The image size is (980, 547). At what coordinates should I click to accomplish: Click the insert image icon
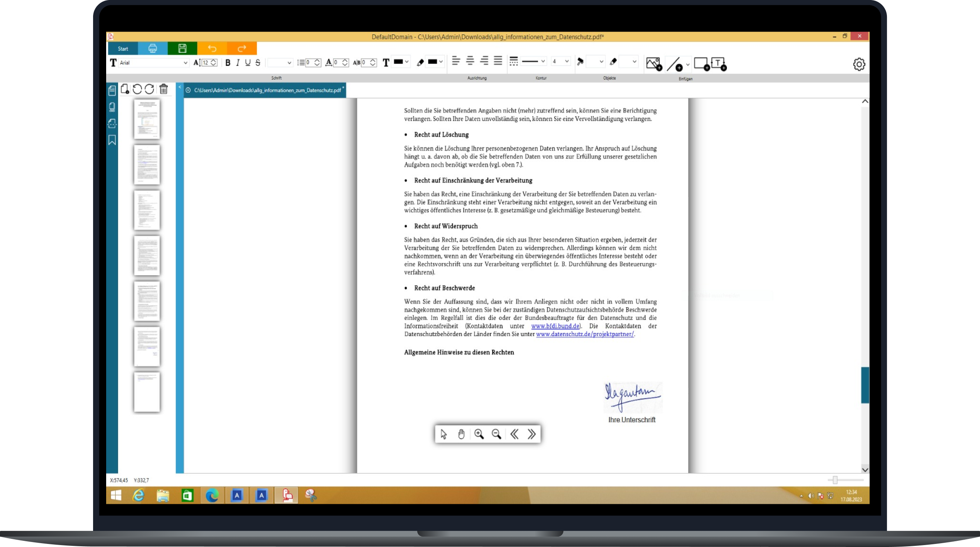[x=653, y=64]
